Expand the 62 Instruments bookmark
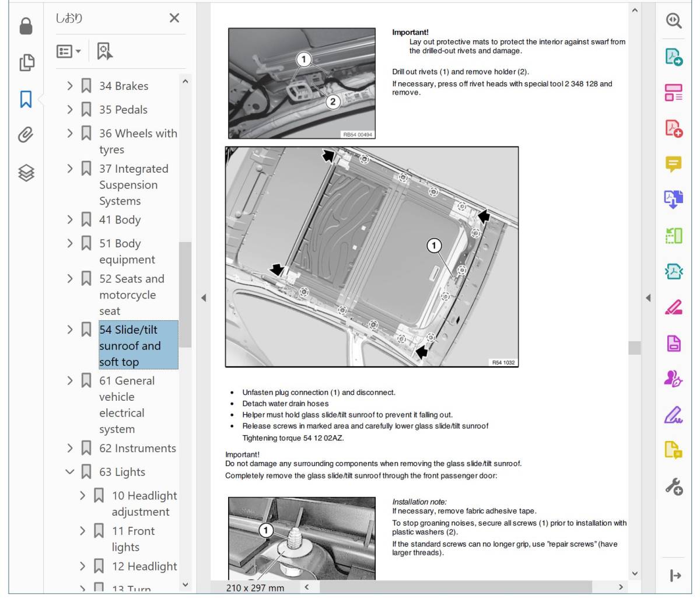This screenshot has height=602, width=700. 70,449
